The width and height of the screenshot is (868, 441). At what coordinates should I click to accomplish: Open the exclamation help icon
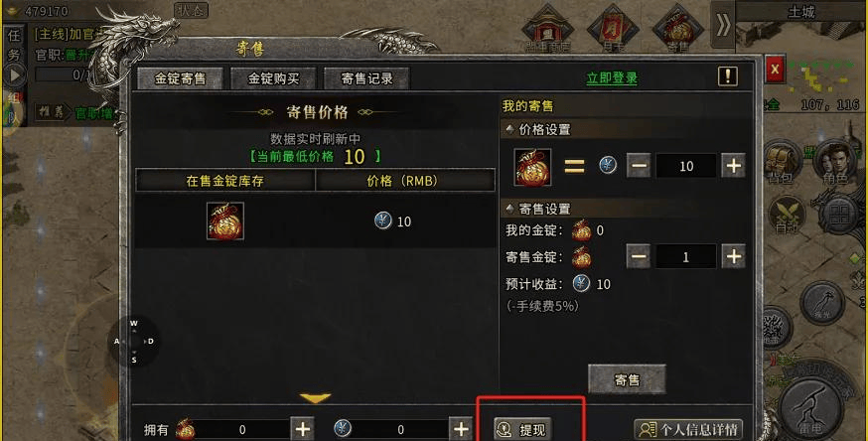727,76
